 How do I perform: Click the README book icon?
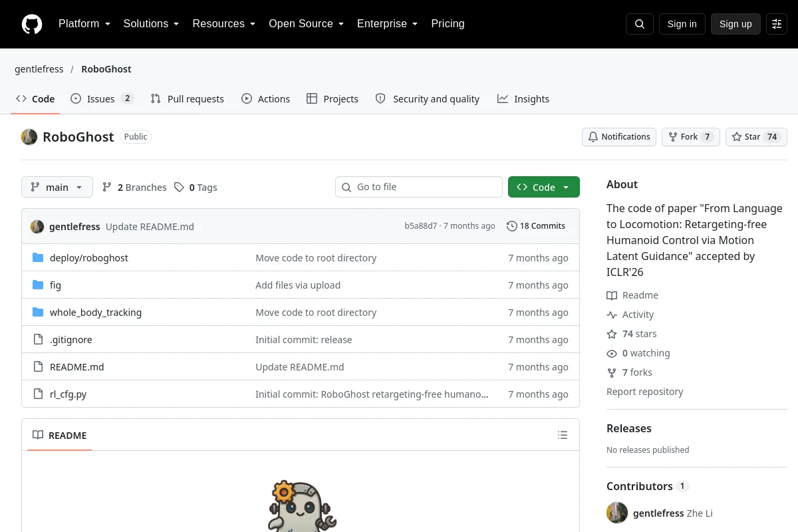(38, 436)
